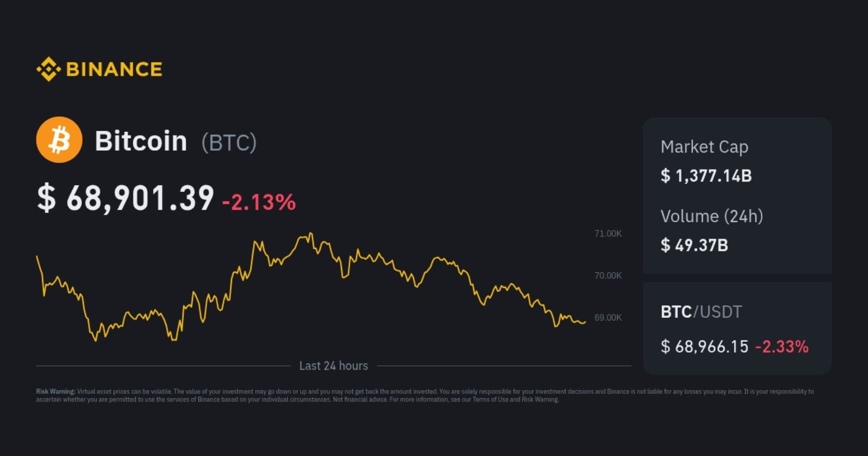The image size is (868, 456).
Task: Click the orange Bitcoin coin icon
Action: (59, 140)
